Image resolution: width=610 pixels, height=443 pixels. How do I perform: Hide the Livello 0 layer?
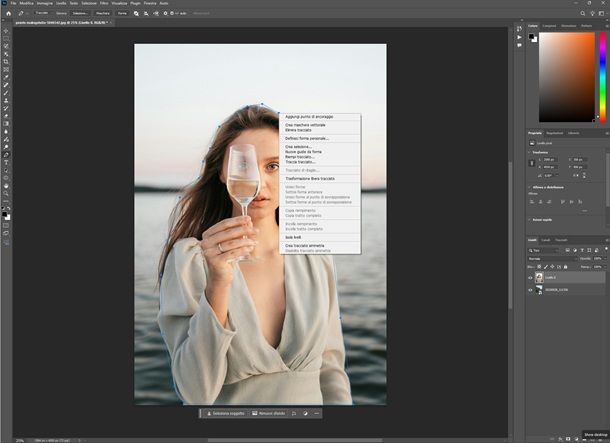click(530, 278)
